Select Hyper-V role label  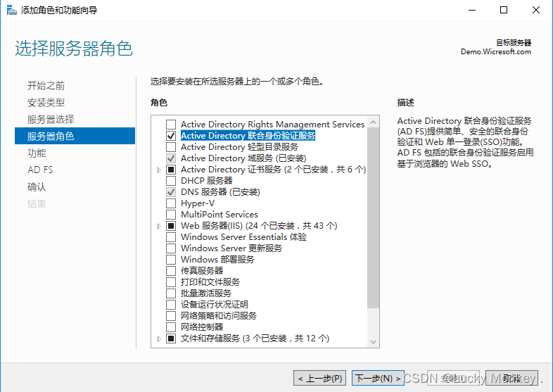pos(198,203)
